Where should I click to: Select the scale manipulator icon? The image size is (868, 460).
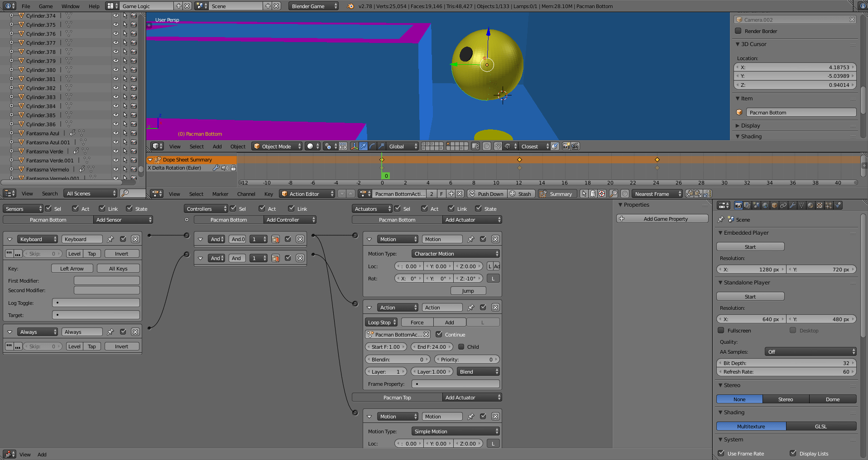(x=381, y=146)
